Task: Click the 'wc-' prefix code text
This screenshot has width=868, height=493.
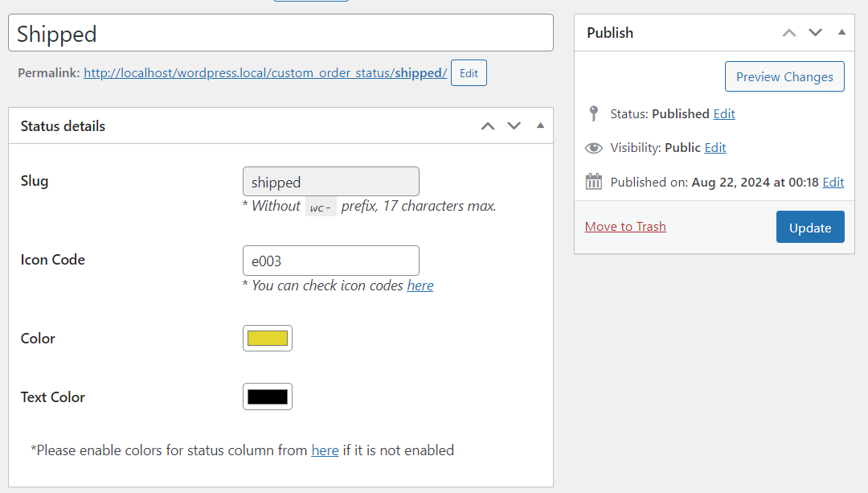Action: point(321,207)
